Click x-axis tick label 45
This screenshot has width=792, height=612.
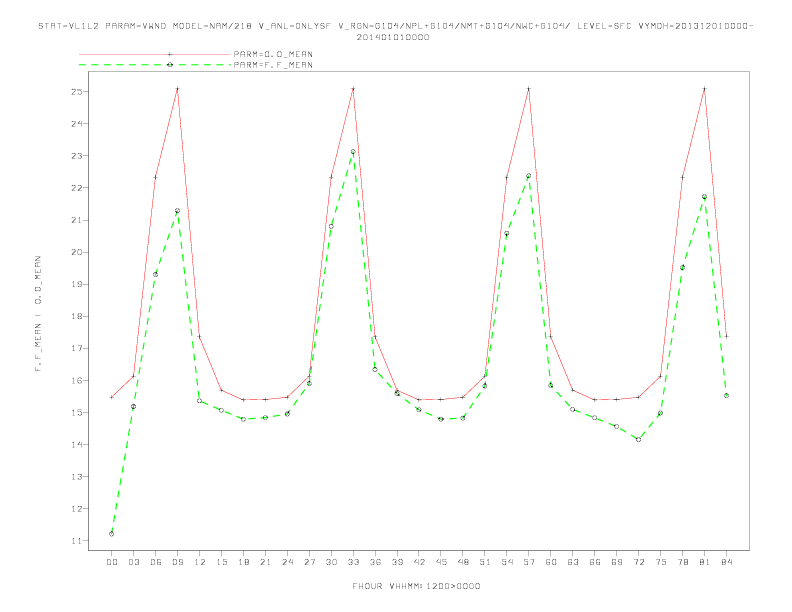coord(441,562)
